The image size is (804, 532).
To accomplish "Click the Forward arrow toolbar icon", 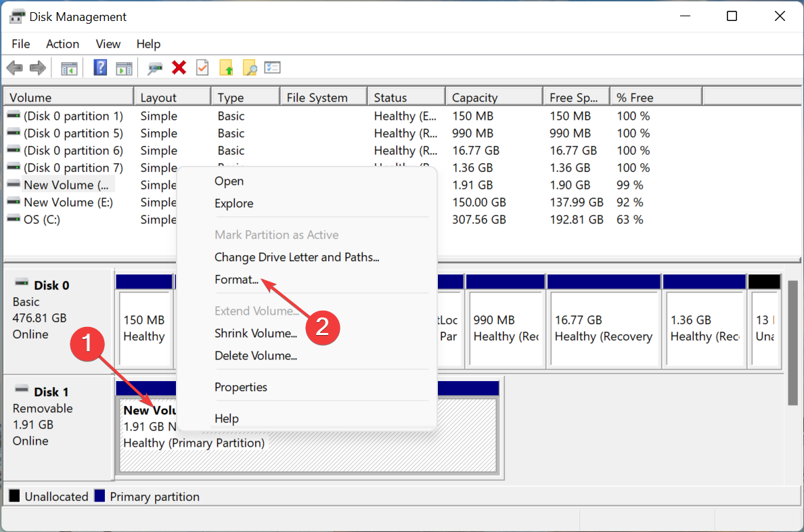I will [37, 68].
